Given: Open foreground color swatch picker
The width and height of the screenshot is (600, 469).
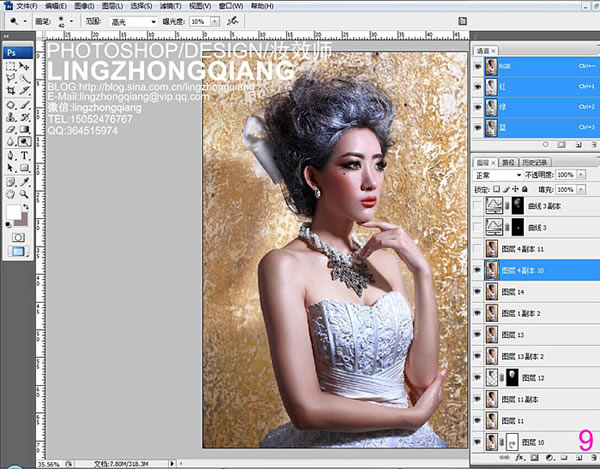Looking at the screenshot, I should [13, 213].
